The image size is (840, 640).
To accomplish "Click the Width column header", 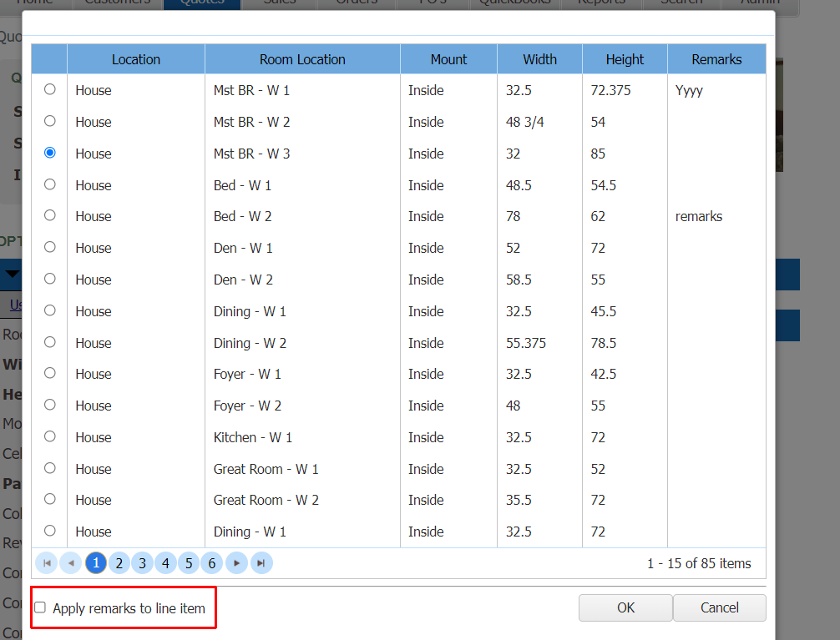I will (x=540, y=59).
